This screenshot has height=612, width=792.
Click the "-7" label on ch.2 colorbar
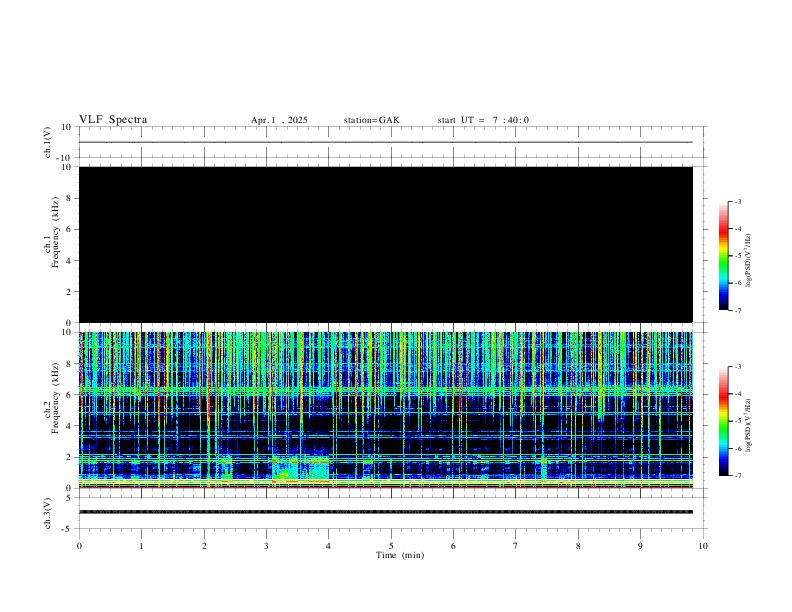tap(738, 476)
